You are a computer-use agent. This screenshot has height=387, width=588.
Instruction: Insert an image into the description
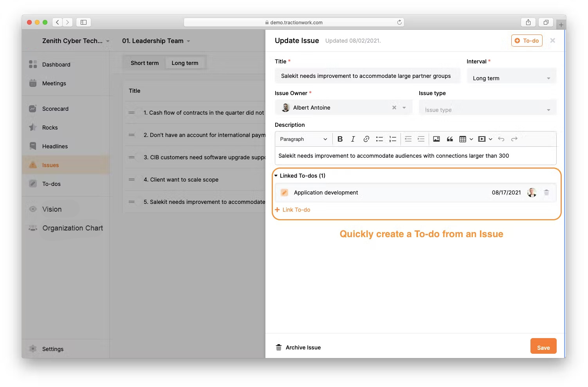pyautogui.click(x=436, y=139)
